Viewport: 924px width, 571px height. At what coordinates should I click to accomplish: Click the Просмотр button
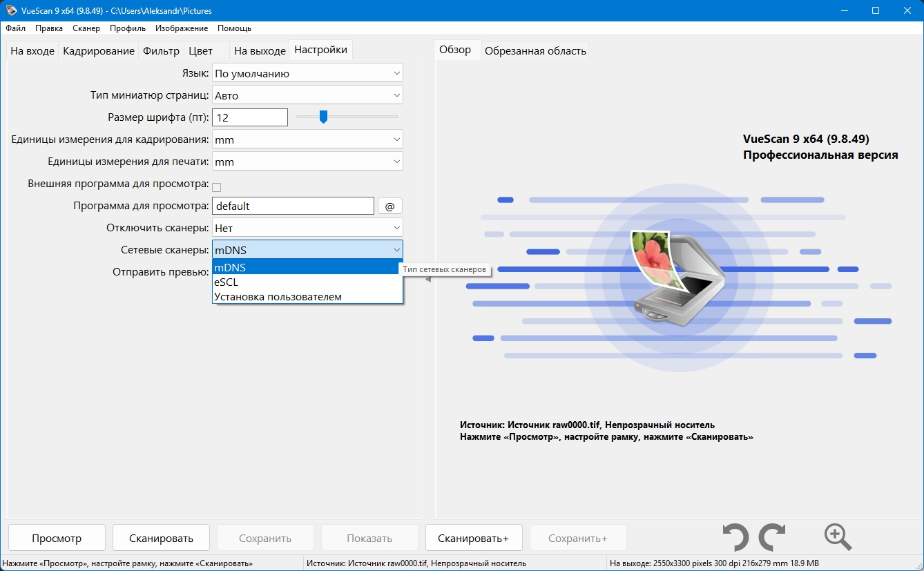pyautogui.click(x=57, y=538)
